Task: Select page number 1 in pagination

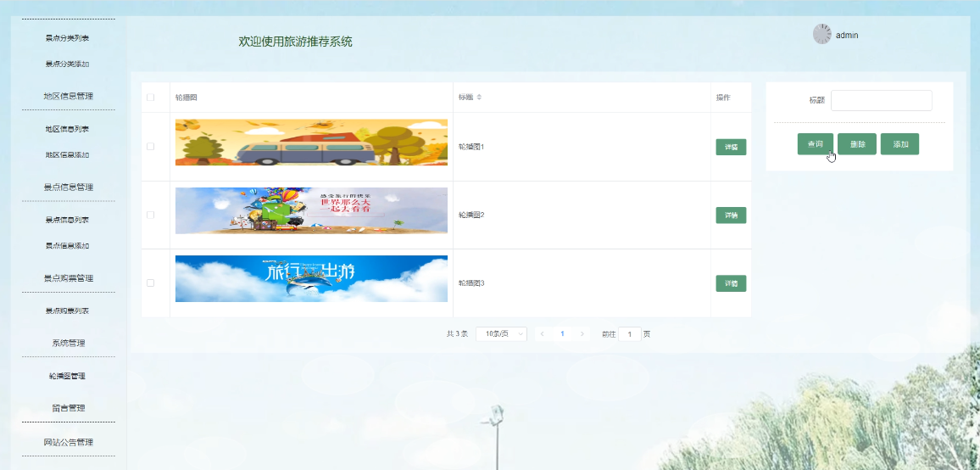Action: 563,334
